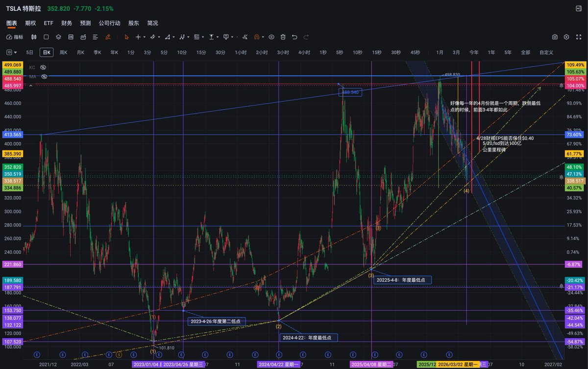Open the 财务 tab
This screenshot has width=588, height=369.
point(67,23)
